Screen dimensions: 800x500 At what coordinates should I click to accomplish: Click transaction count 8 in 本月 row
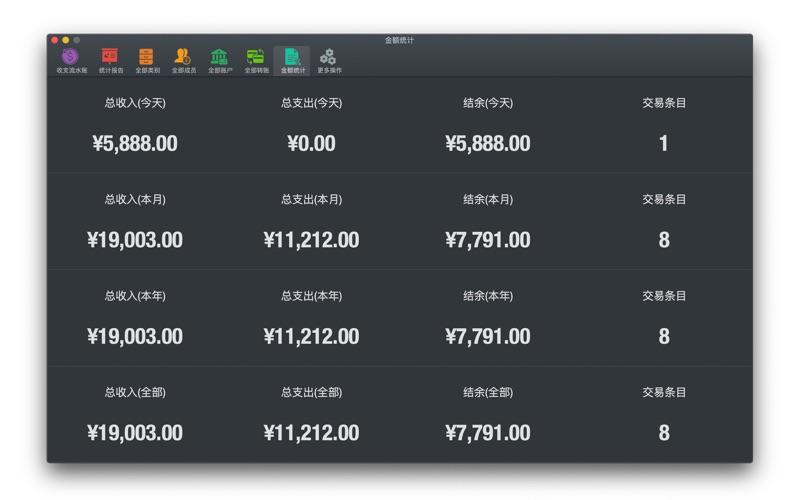664,240
